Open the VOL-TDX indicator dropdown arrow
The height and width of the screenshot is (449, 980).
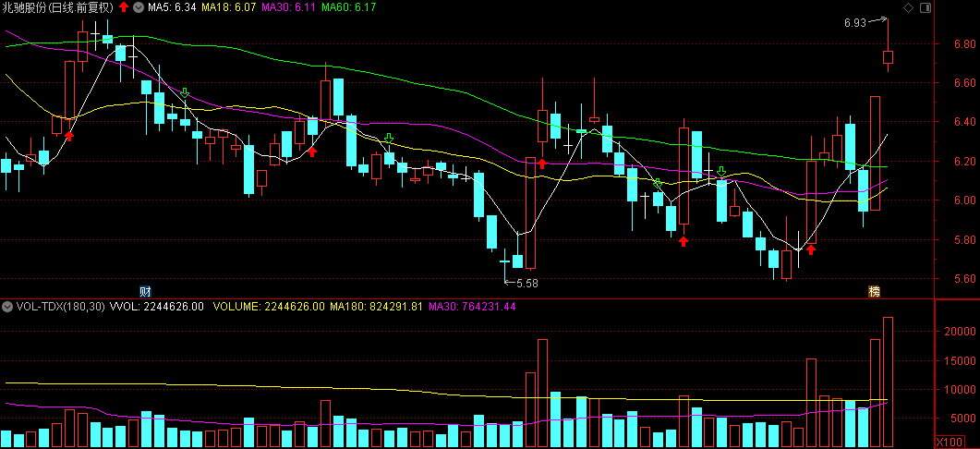(x=7, y=307)
